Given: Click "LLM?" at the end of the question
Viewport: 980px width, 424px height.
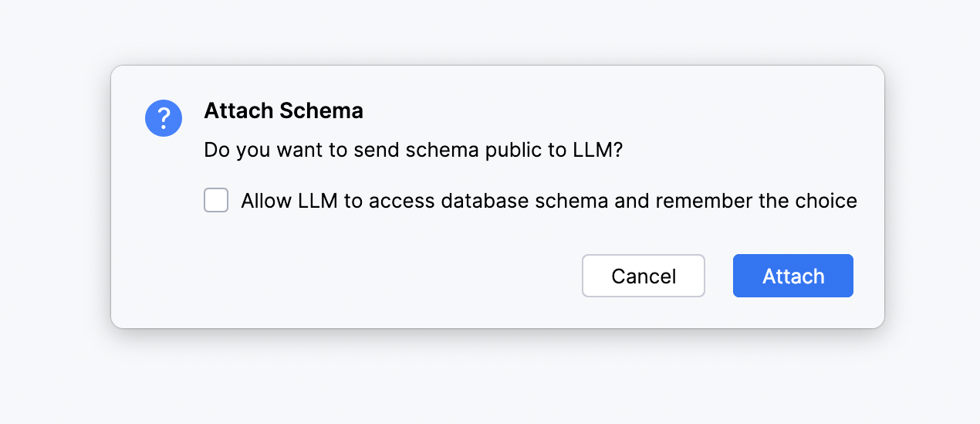Looking at the screenshot, I should point(598,150).
